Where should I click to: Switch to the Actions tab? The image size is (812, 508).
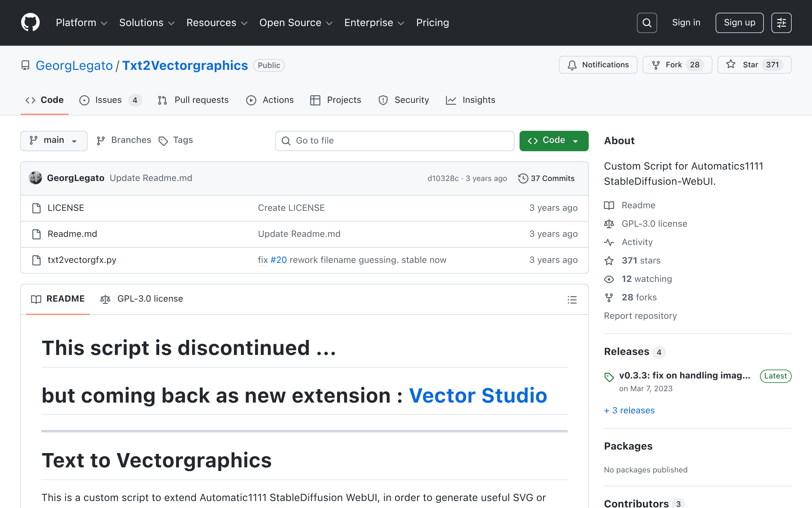[x=270, y=100]
